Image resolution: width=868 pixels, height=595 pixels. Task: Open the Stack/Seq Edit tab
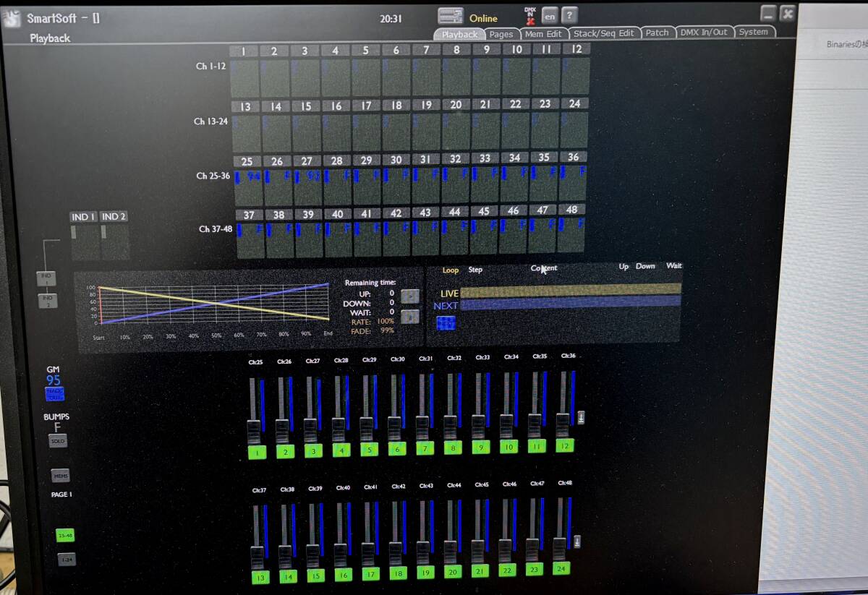click(x=603, y=33)
